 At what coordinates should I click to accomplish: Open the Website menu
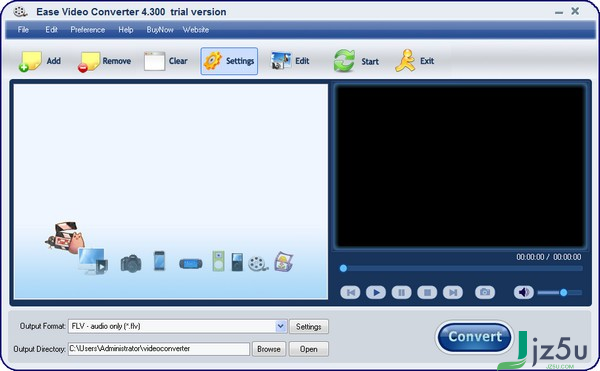point(196,30)
